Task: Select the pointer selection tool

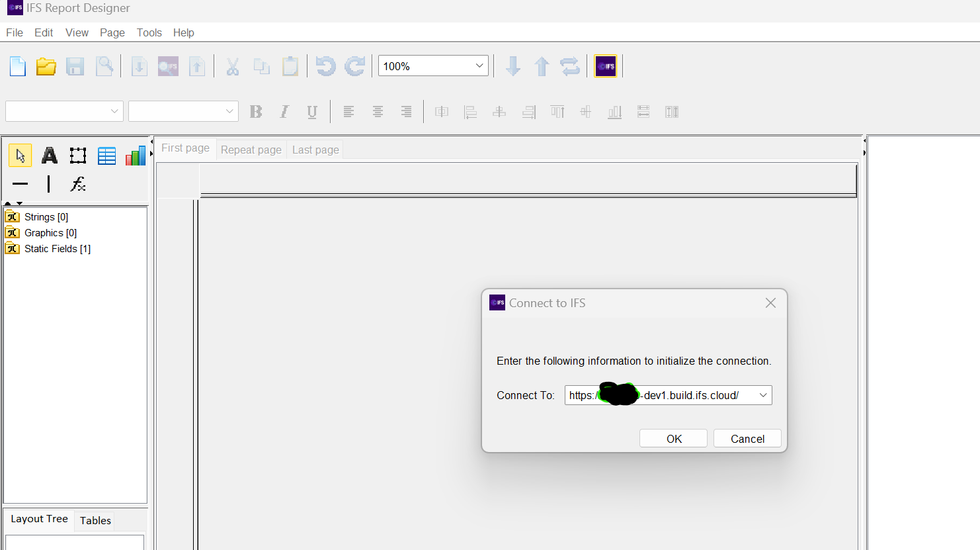Action: [20, 156]
